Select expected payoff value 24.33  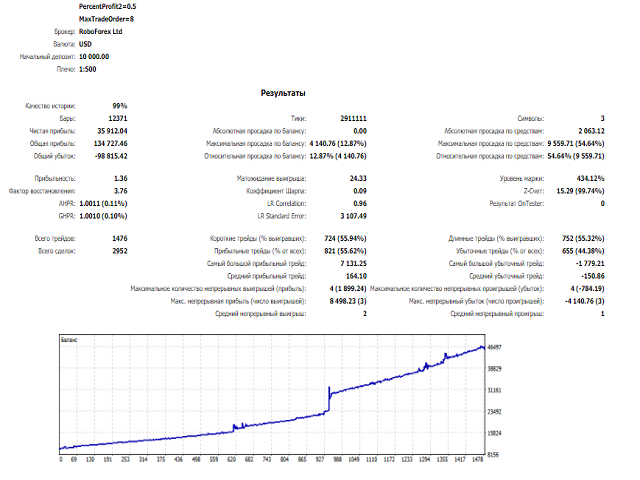coord(358,179)
